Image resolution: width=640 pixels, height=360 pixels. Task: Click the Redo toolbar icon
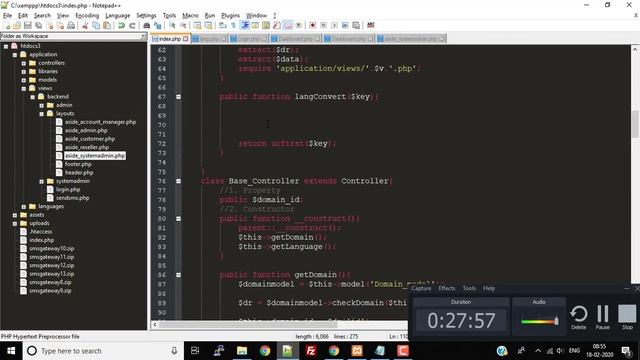click(x=132, y=25)
